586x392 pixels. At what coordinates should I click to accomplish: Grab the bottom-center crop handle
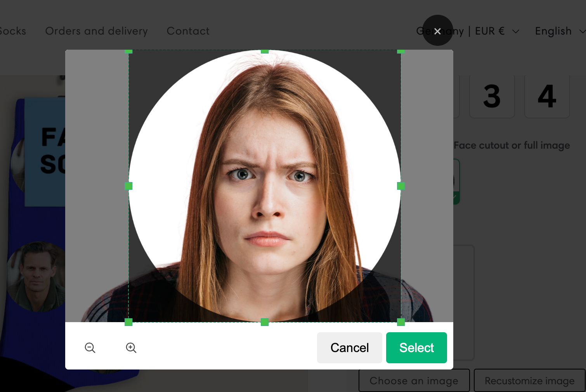click(x=265, y=322)
